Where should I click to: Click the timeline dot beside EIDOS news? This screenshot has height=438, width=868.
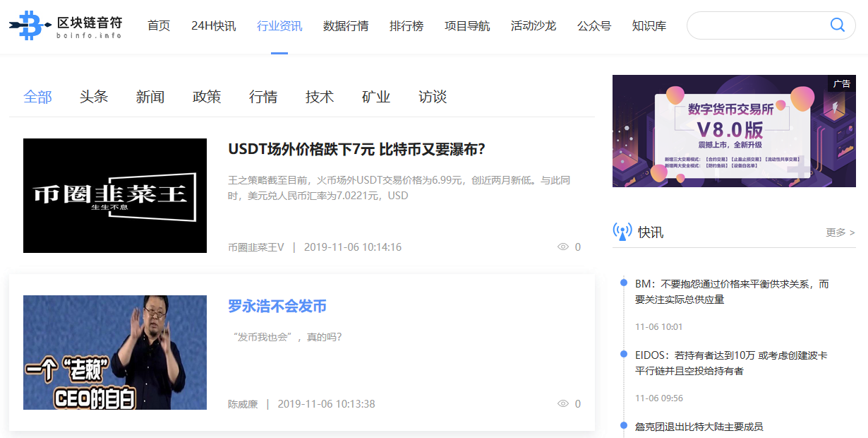click(x=623, y=354)
